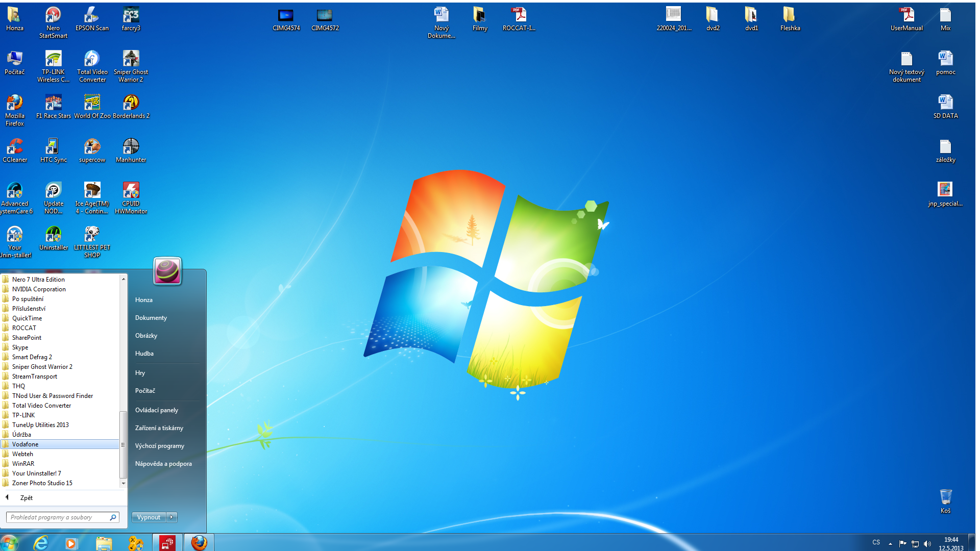Launch Internet Explorer from the taskbar
The width and height of the screenshot is (980, 551).
point(41,543)
